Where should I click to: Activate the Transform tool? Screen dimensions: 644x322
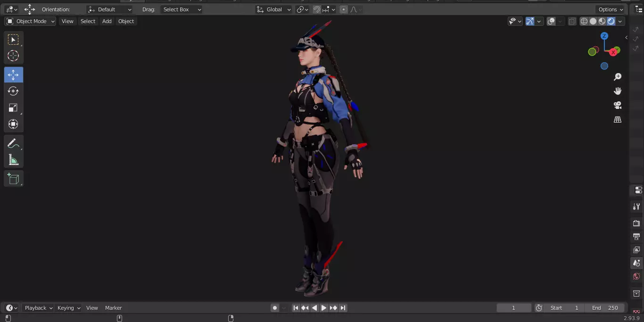(x=13, y=124)
